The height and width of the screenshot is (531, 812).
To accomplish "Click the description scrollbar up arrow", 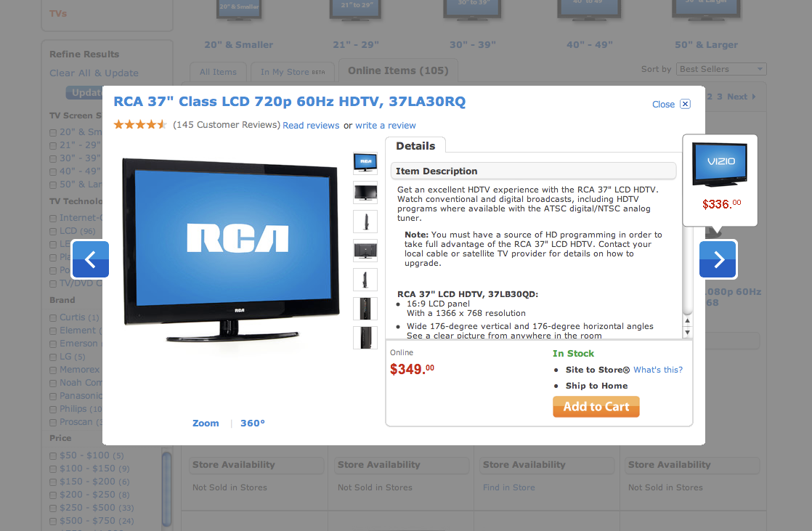I will 688,320.
